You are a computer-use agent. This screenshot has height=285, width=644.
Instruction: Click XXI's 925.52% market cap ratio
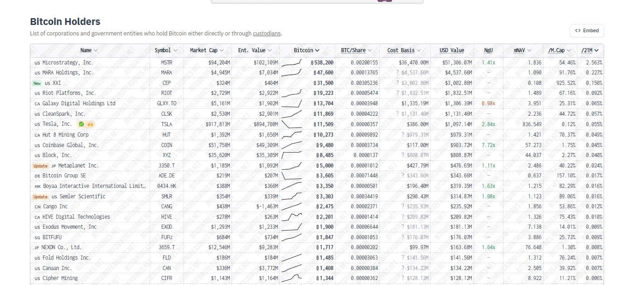point(566,83)
